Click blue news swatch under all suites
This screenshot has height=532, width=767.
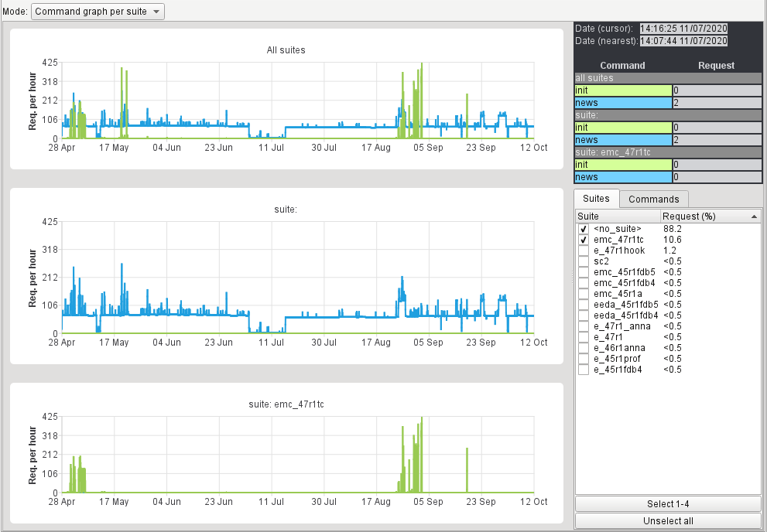pos(623,103)
